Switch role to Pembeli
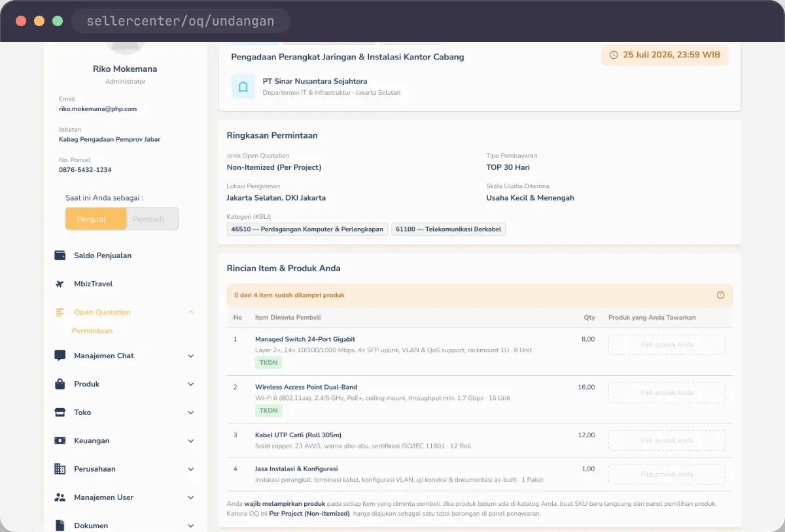 152,219
